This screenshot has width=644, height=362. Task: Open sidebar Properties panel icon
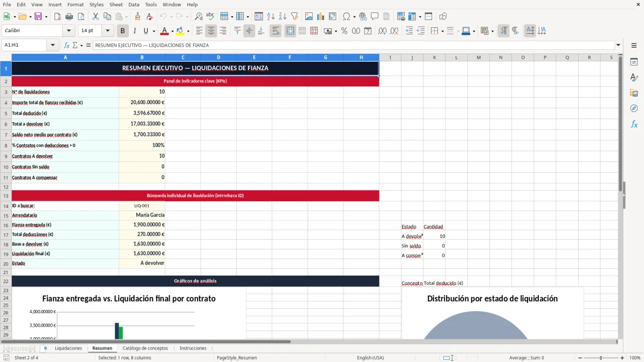(634, 62)
